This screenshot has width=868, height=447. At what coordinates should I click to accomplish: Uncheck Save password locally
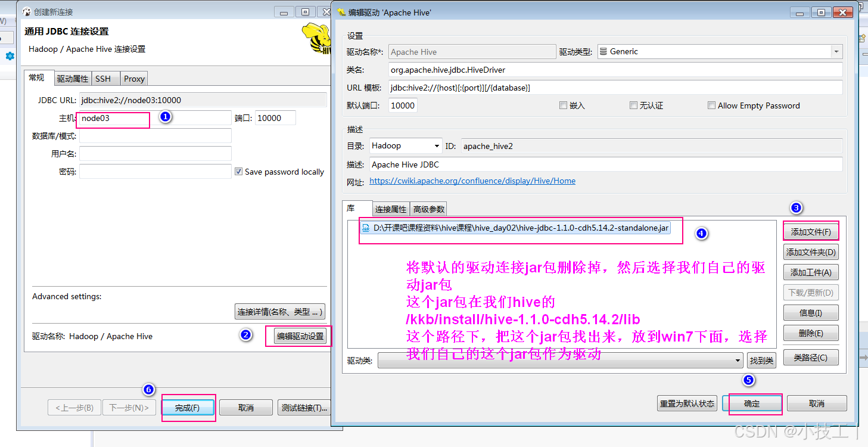tap(239, 172)
